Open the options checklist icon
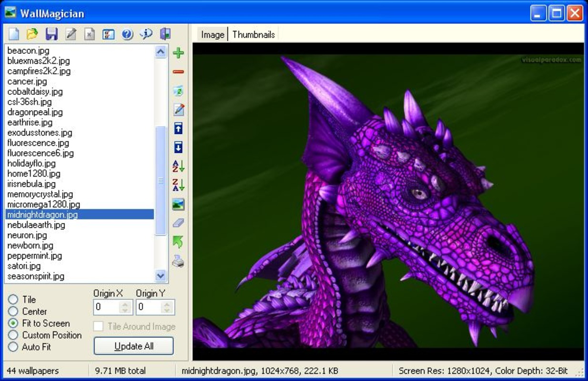Screen dimensions: 588x381 [109, 34]
